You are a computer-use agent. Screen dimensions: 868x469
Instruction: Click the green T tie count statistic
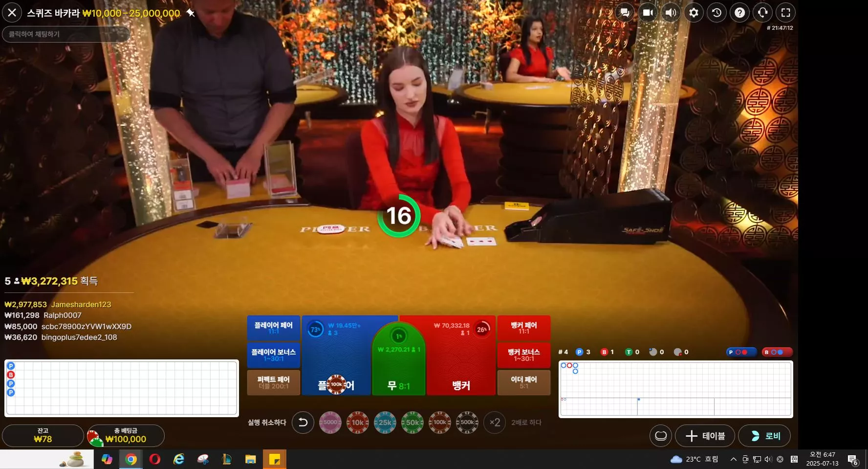tap(632, 352)
